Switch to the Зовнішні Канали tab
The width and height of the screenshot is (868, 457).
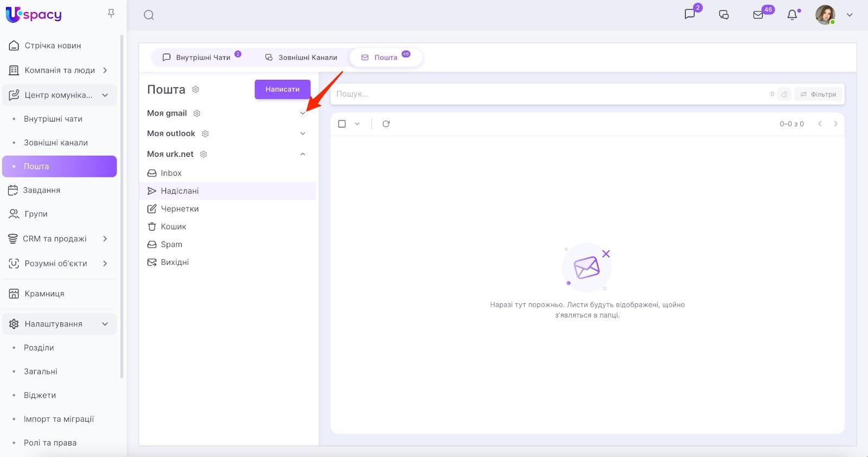click(302, 58)
